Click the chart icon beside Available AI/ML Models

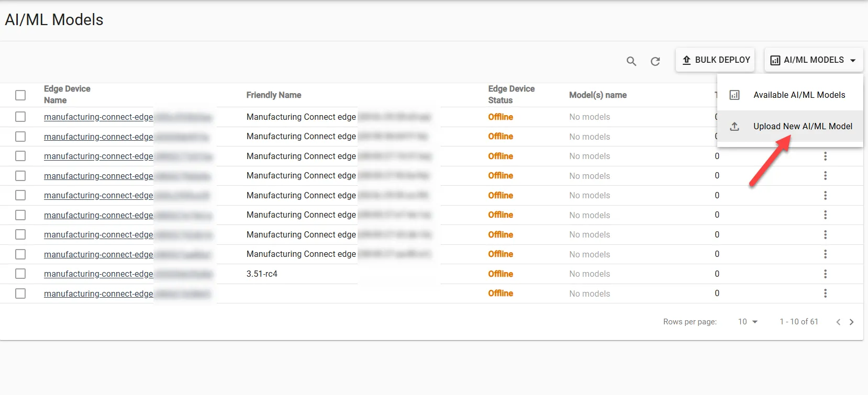(x=735, y=95)
